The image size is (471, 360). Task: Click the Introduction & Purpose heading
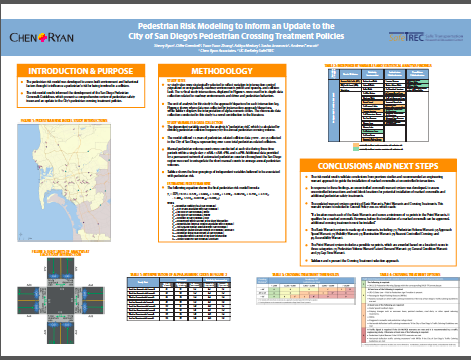point(81,71)
